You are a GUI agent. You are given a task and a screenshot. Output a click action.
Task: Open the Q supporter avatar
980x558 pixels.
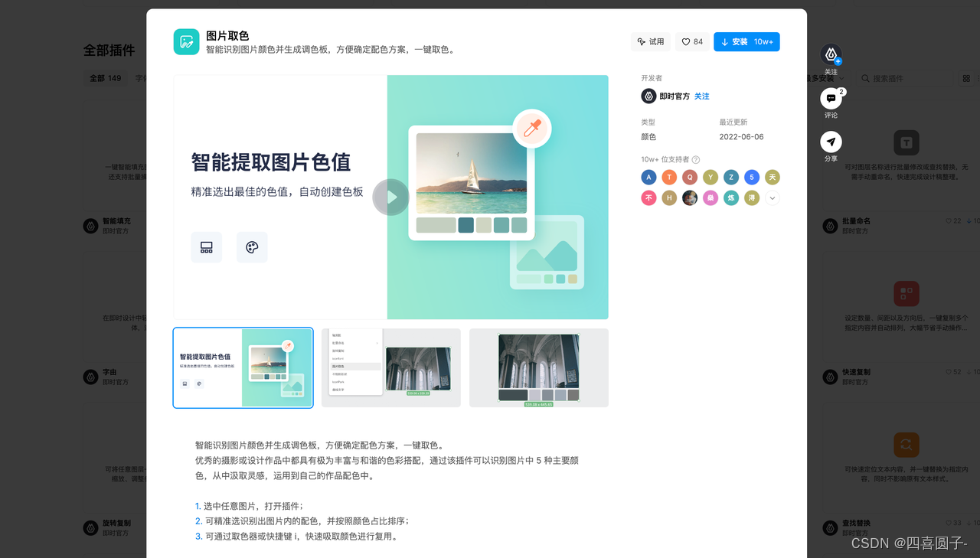point(690,177)
